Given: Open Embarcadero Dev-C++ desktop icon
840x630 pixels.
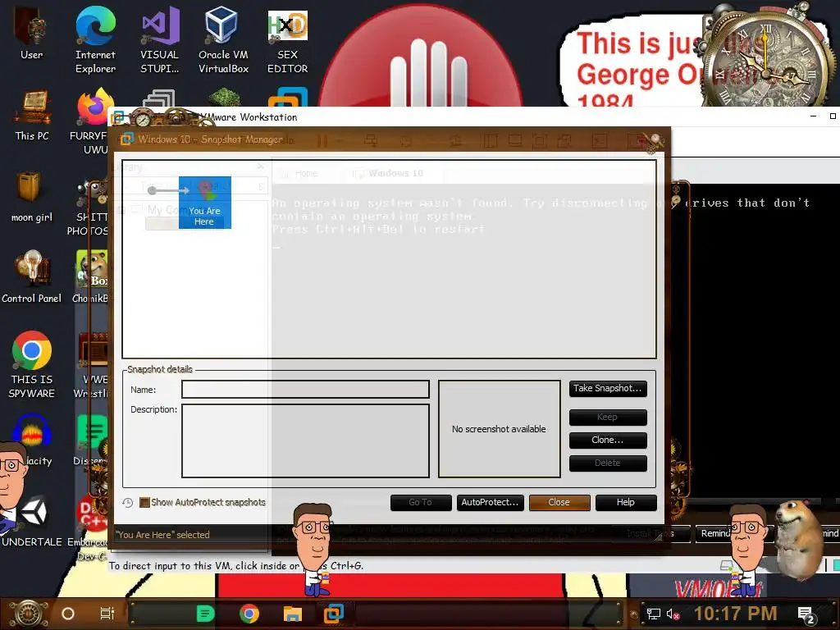Looking at the screenshot, I should click(89, 527).
